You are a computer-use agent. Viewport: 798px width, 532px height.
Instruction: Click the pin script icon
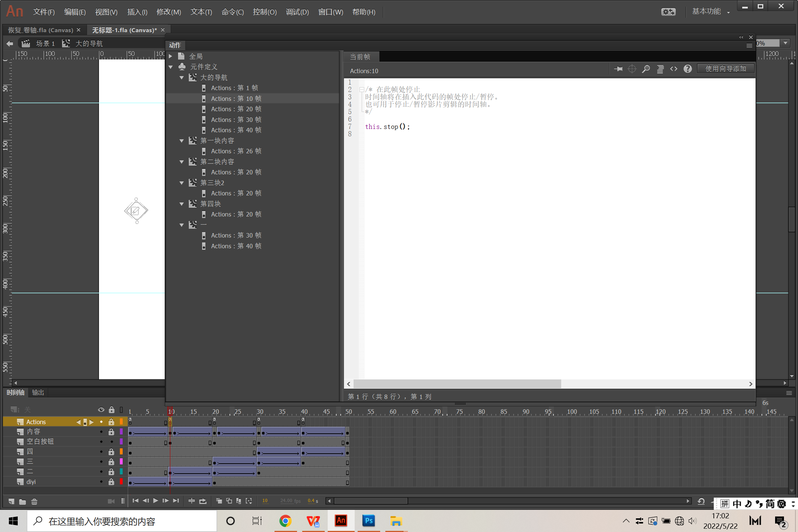coord(618,69)
